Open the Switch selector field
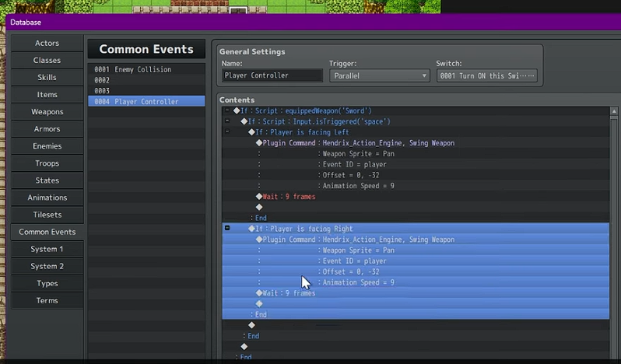The width and height of the screenshot is (621, 364). click(486, 75)
